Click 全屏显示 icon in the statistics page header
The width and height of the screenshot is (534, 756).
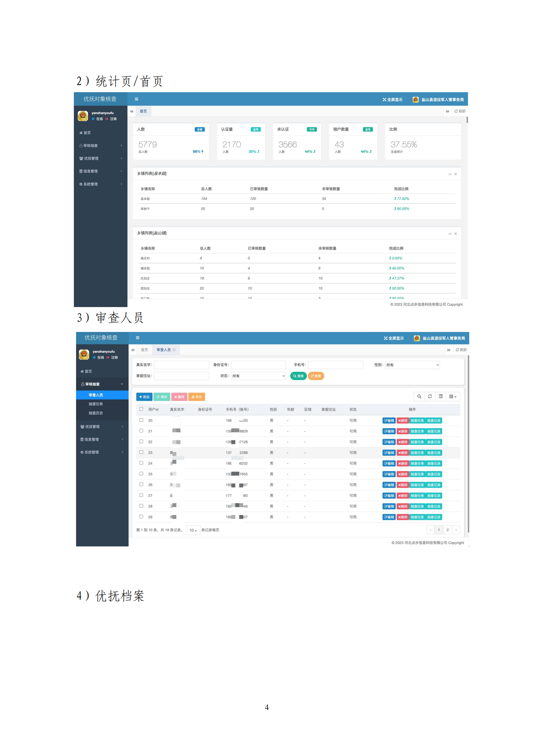click(384, 100)
